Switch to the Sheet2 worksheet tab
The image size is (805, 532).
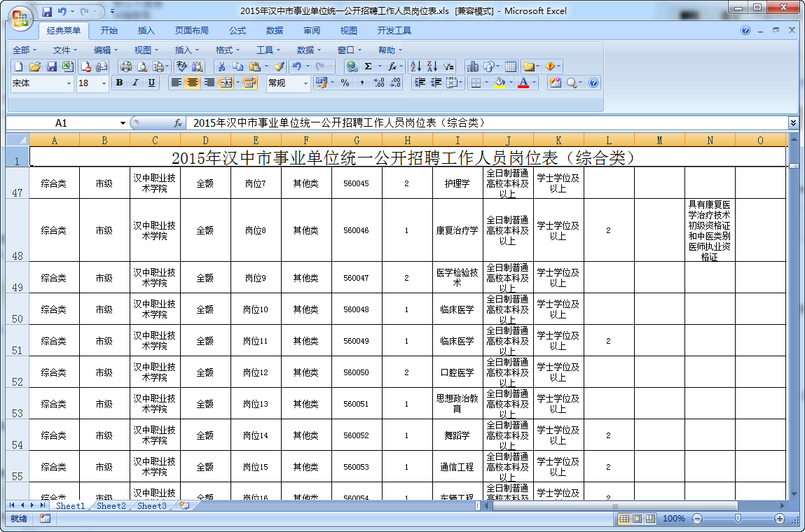pos(111,506)
